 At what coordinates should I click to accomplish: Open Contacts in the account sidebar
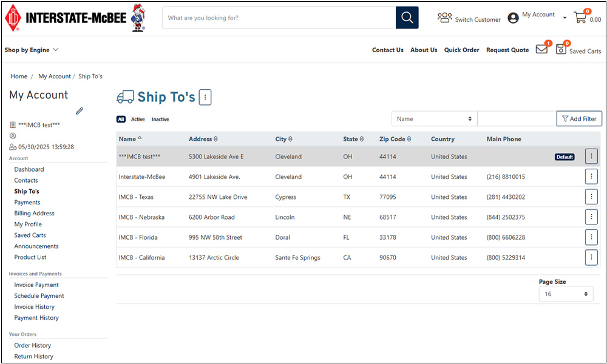click(26, 180)
